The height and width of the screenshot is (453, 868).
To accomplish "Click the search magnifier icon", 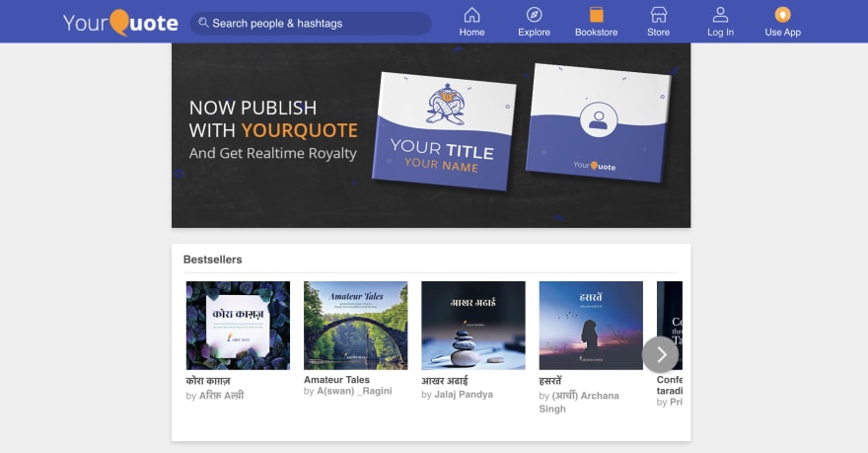I will 203,23.
